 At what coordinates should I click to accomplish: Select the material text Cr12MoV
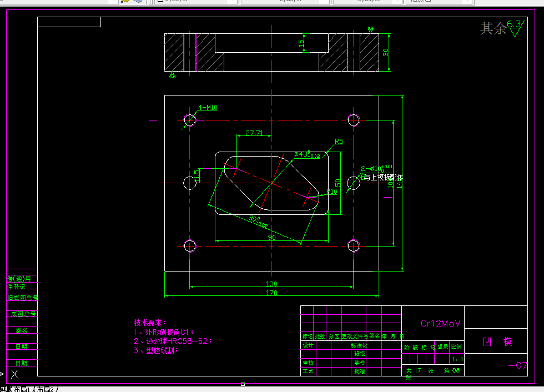[440, 323]
